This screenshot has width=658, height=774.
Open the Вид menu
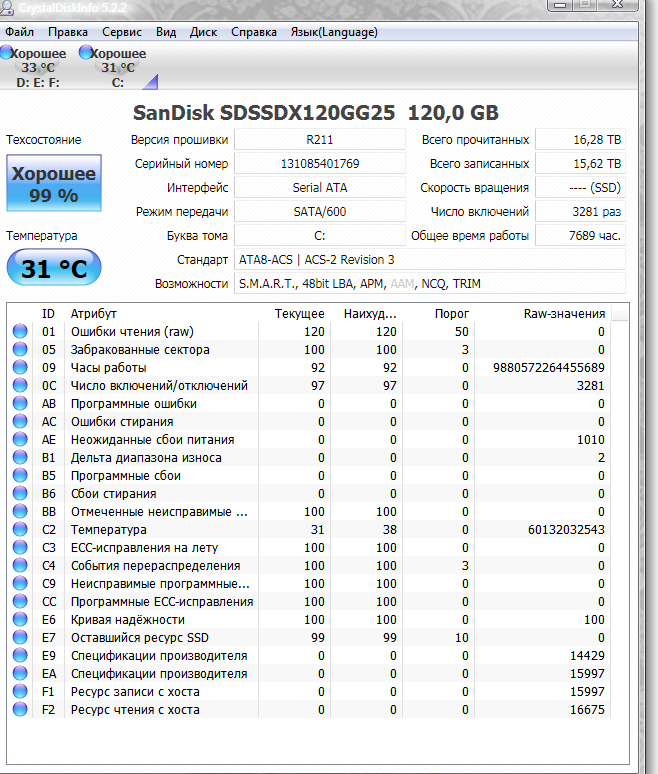tap(166, 32)
